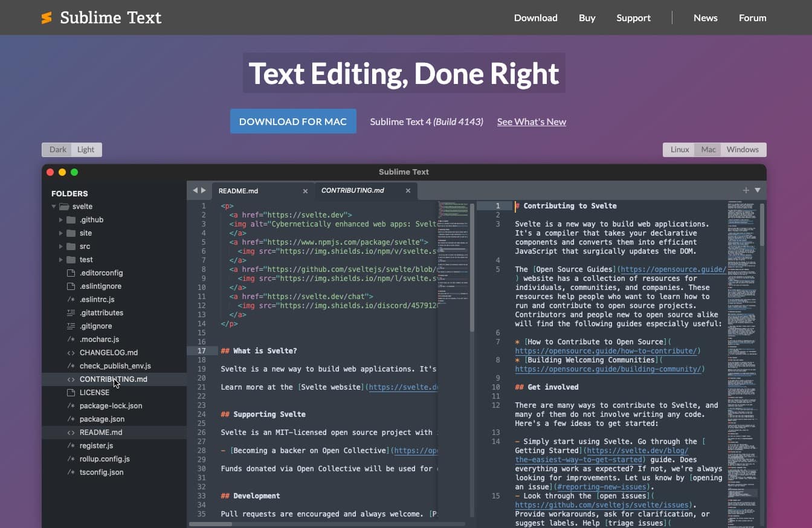Click the script icon beside rollup.config.js
This screenshot has height=528, width=812.
[x=71, y=459]
